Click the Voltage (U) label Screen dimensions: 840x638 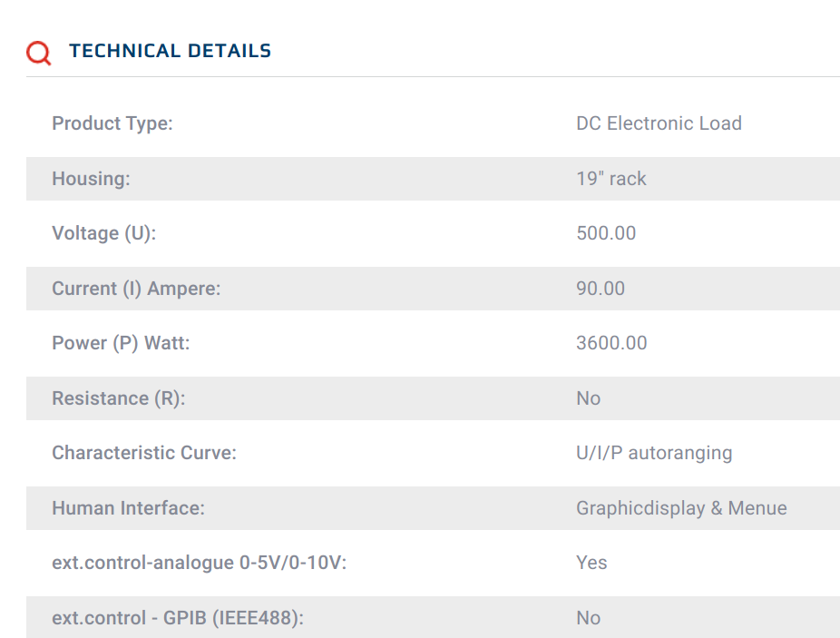point(104,234)
